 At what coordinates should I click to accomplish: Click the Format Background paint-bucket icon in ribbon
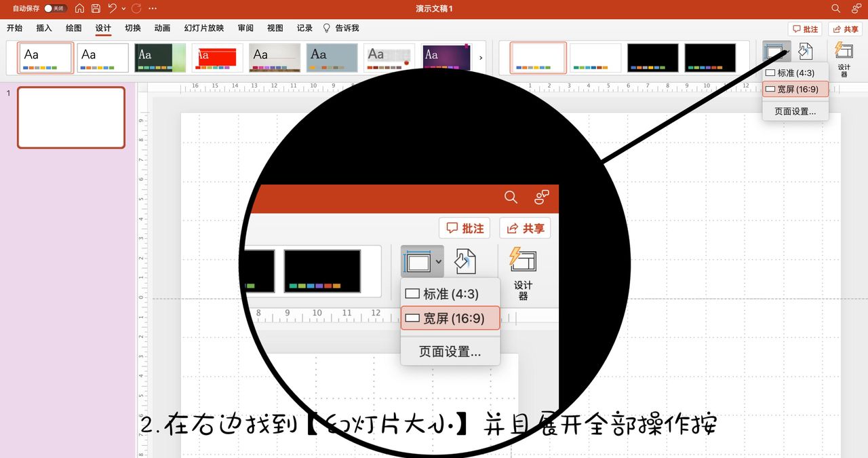[x=806, y=52]
